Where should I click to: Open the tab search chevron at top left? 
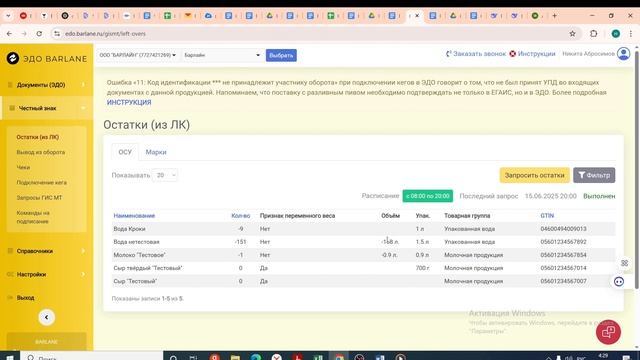click(x=8, y=16)
